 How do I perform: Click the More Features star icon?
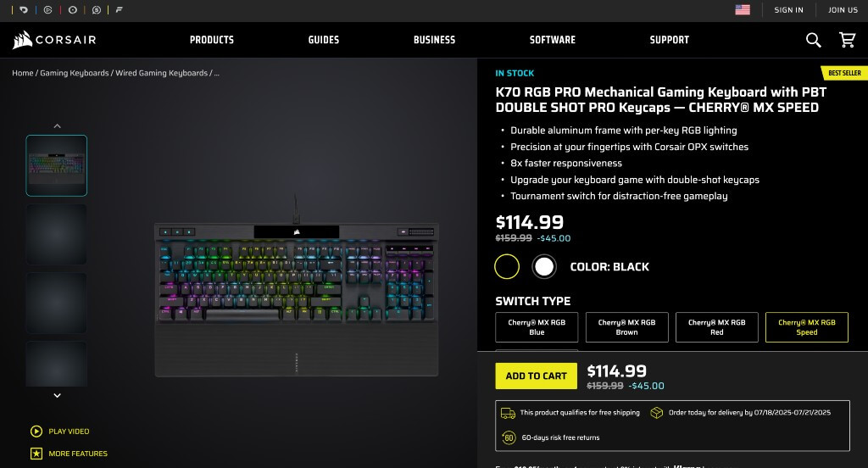(36, 454)
